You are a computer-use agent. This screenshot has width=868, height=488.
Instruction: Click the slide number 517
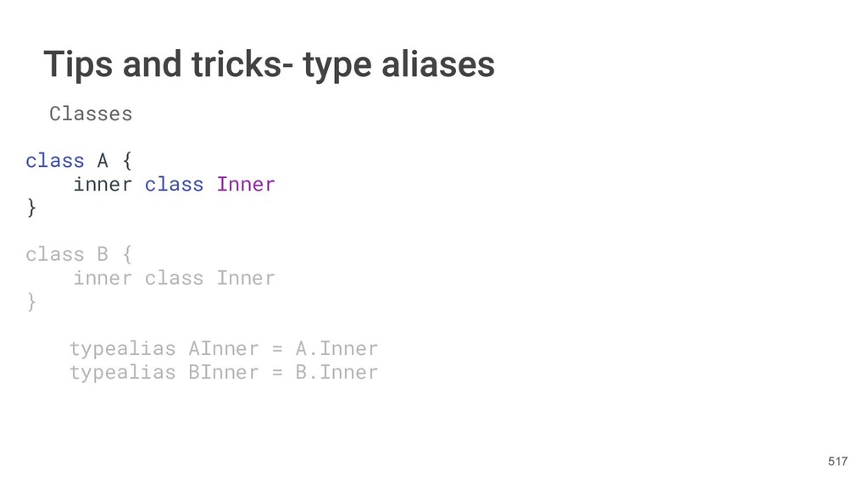[x=837, y=461]
